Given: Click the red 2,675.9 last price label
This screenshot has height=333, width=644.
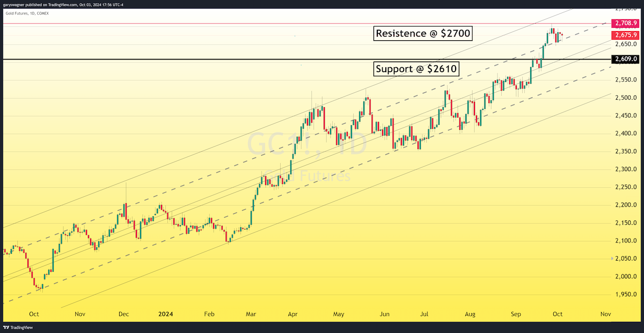Looking at the screenshot, I should (625, 35).
